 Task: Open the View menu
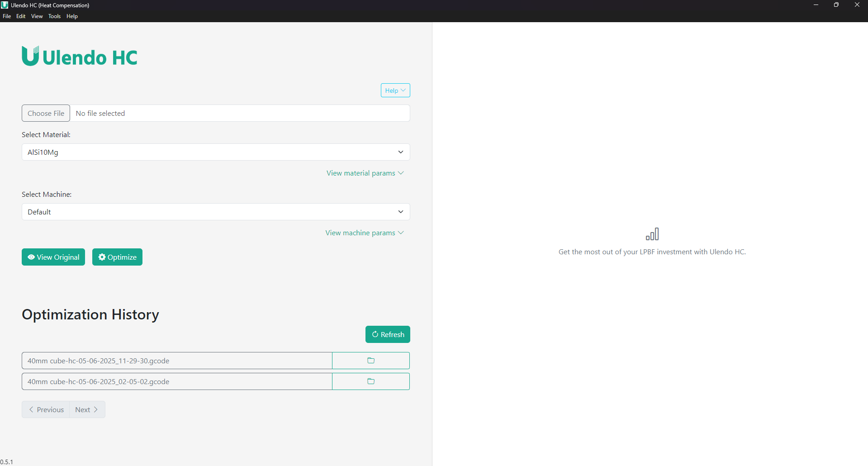[37, 16]
